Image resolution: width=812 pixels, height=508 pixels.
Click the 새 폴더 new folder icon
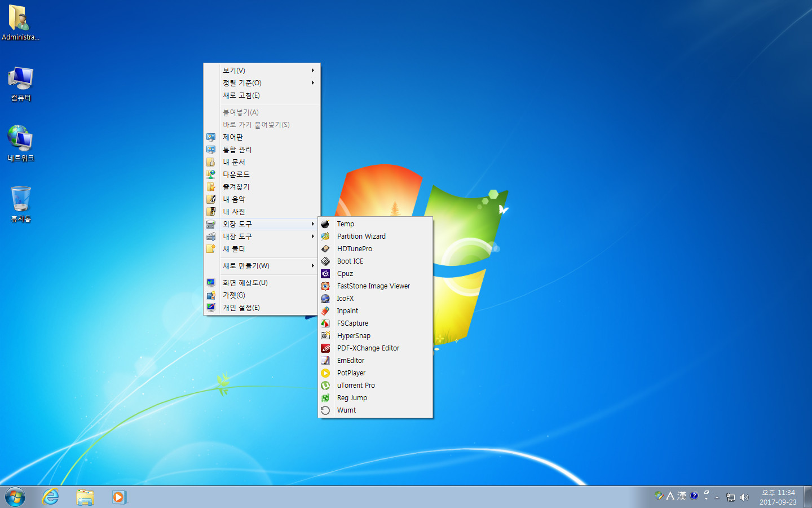[x=211, y=249]
